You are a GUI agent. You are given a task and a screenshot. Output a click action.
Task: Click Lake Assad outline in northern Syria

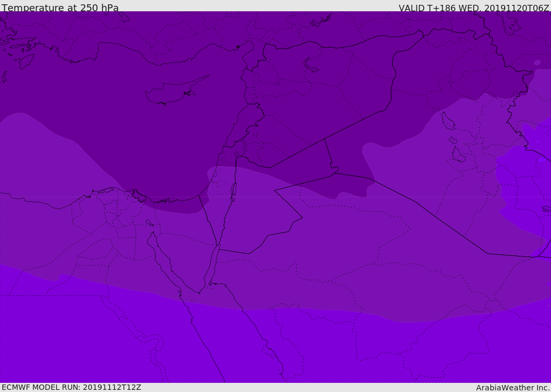[310, 66]
